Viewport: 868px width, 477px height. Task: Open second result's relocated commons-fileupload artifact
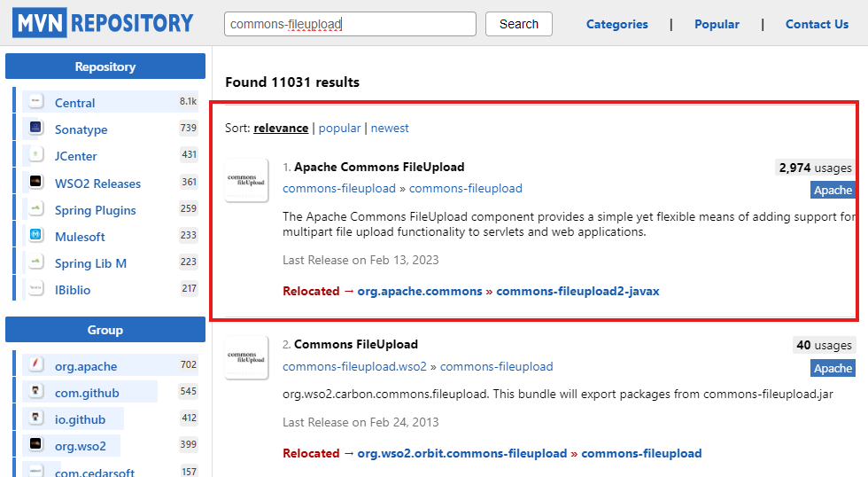point(641,453)
